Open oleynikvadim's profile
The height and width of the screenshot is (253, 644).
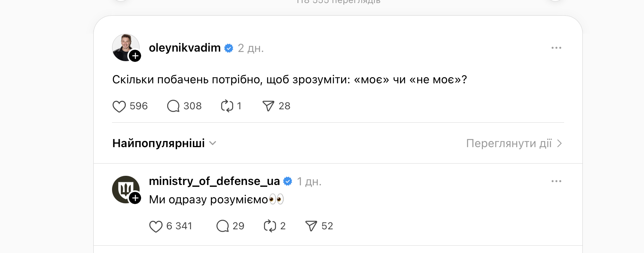point(185,48)
